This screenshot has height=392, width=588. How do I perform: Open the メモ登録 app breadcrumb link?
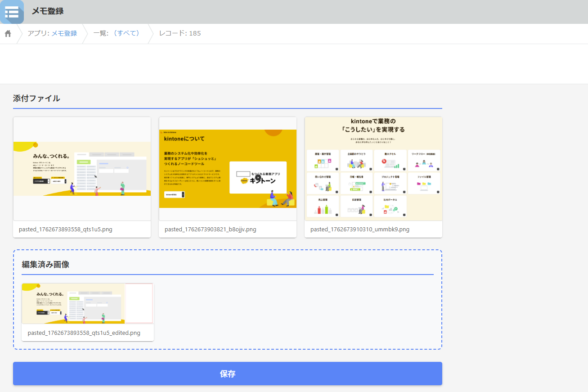pyautogui.click(x=64, y=33)
